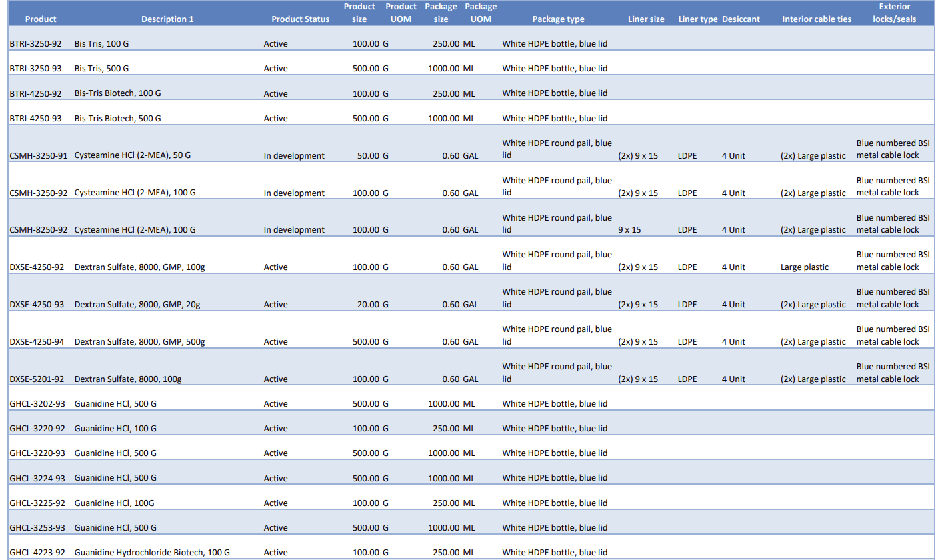Select Dextran Sulfate, 8000, GMP, 20g cell
936x560 pixels.
coord(137,305)
